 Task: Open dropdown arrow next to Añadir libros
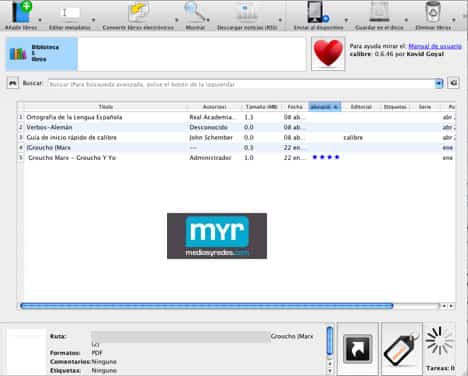40,20
